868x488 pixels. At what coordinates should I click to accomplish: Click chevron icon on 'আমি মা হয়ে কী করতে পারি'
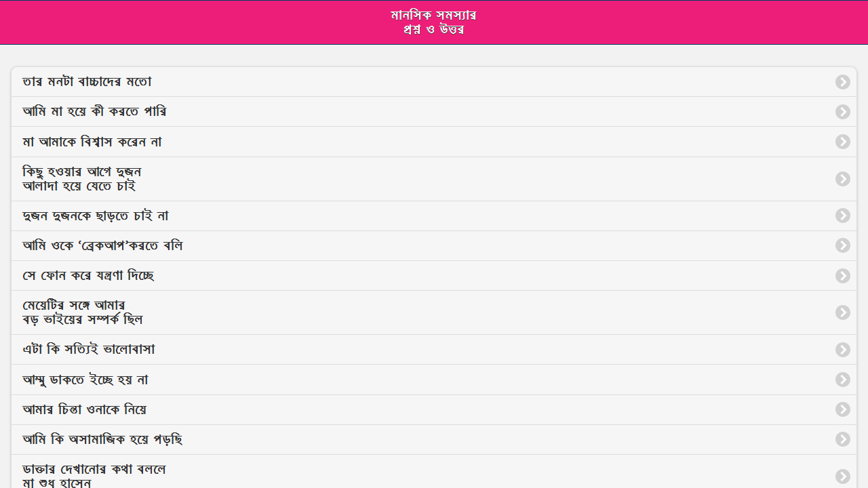tap(842, 112)
